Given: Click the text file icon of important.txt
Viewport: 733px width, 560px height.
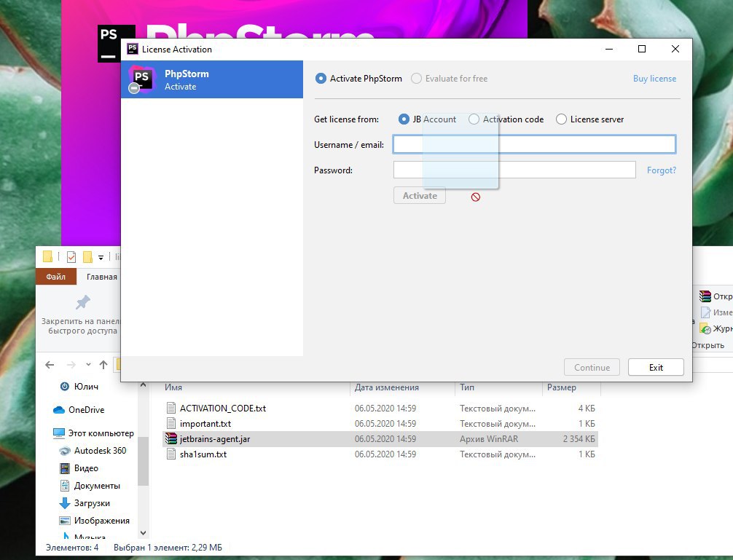Looking at the screenshot, I should 171,424.
